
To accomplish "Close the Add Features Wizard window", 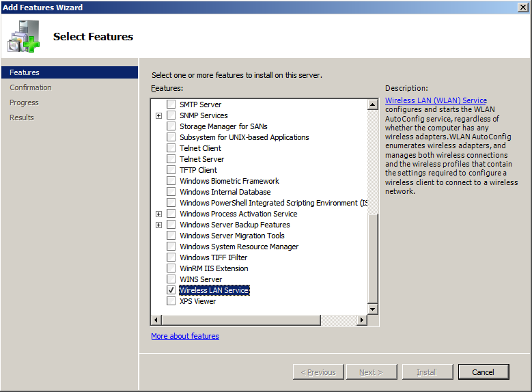I will (523, 7).
